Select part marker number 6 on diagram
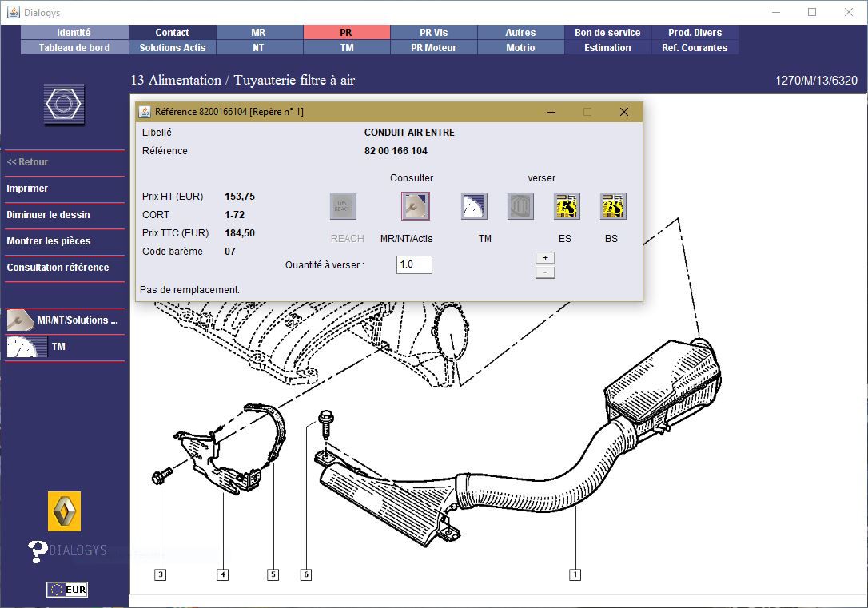The image size is (868, 608). [x=305, y=574]
